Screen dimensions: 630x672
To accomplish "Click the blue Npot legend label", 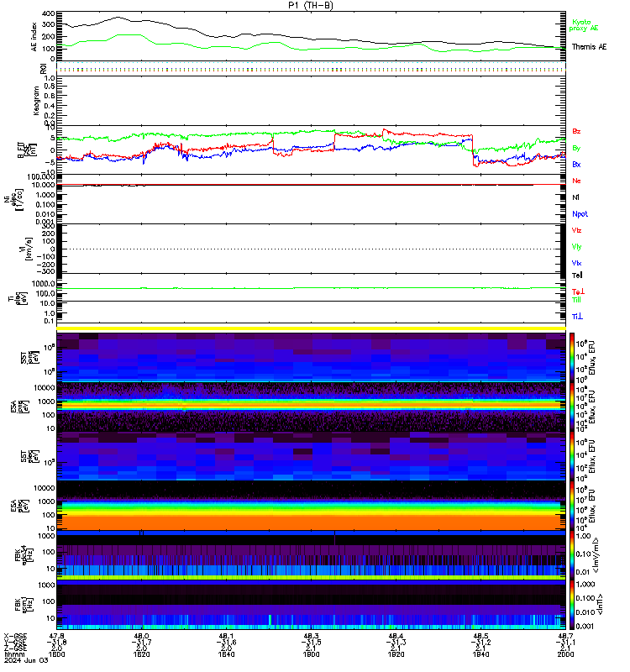I will click(580, 214).
